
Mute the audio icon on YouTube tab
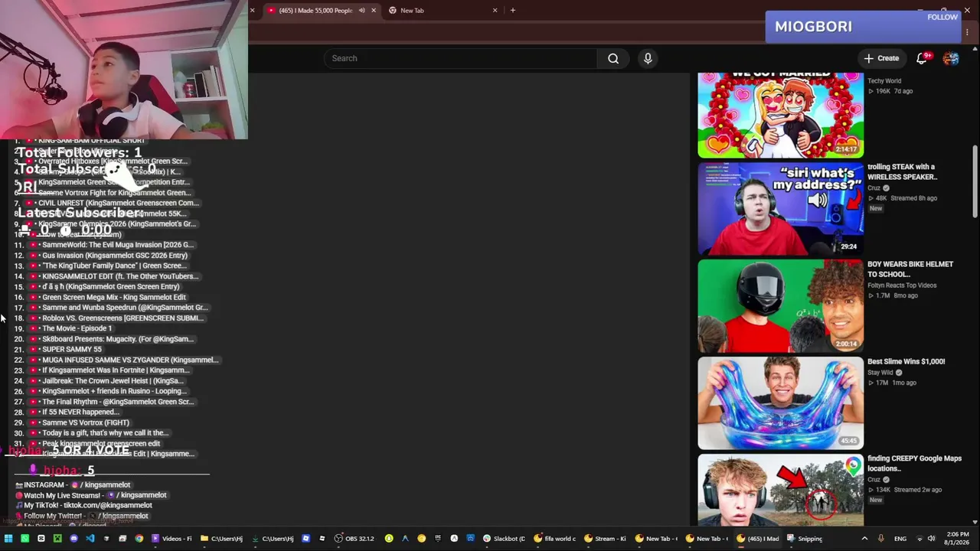(361, 11)
